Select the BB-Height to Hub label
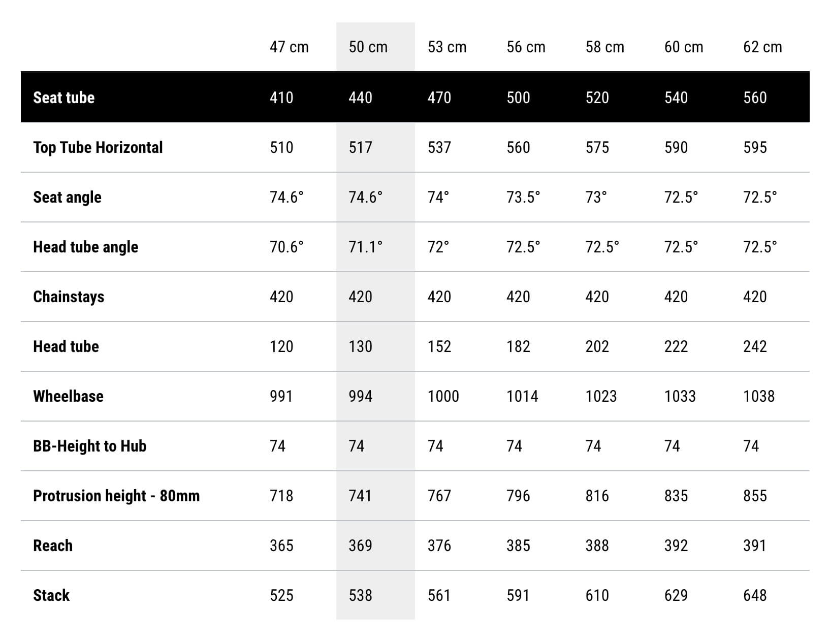 pyautogui.click(x=90, y=446)
